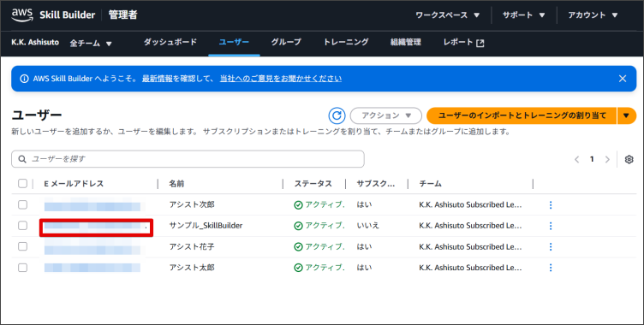The width and height of the screenshot is (644, 325).
Task: Dismiss the welcome banner with X
Action: 623,79
